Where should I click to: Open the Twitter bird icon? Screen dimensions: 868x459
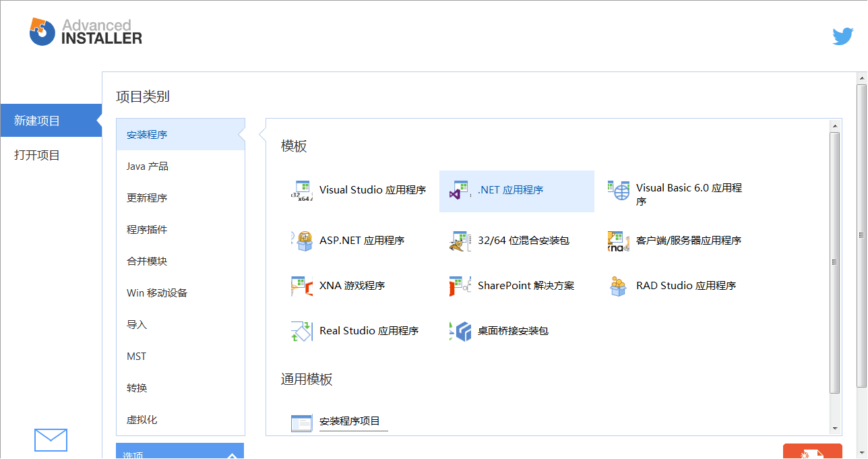[843, 36]
